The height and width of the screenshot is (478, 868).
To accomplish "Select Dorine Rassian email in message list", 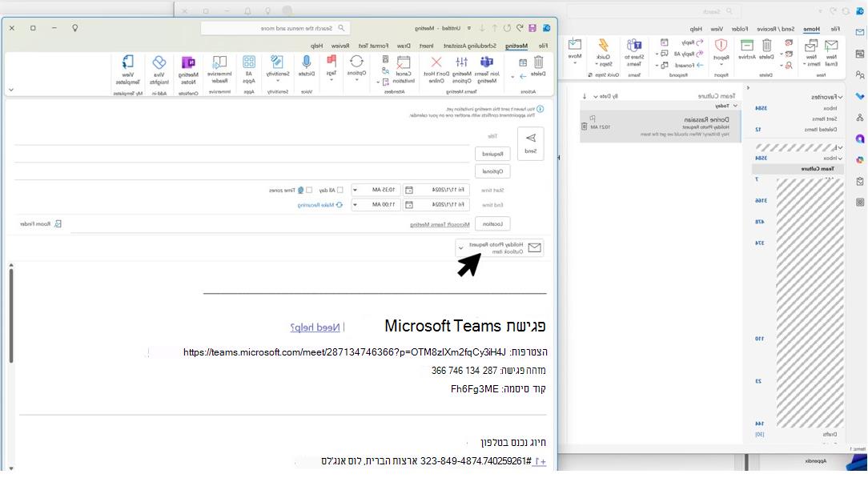I will click(660, 127).
